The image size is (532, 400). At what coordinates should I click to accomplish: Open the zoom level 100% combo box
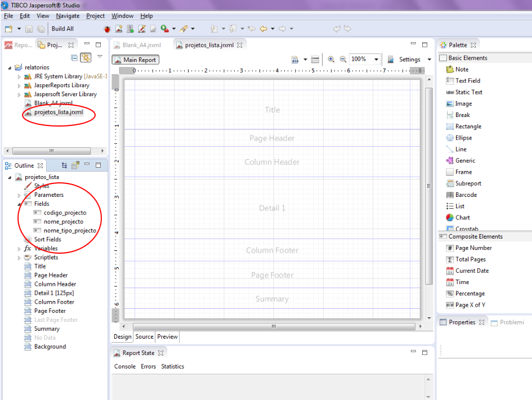[365, 59]
